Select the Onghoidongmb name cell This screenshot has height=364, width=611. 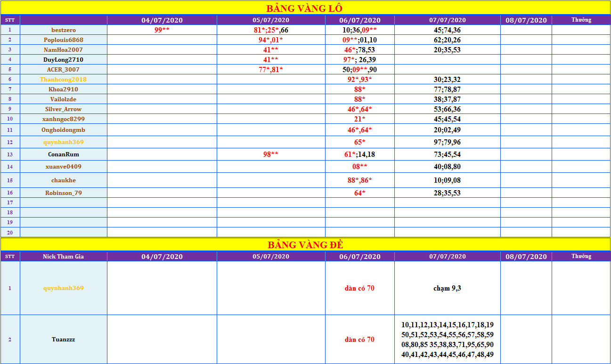click(x=64, y=130)
